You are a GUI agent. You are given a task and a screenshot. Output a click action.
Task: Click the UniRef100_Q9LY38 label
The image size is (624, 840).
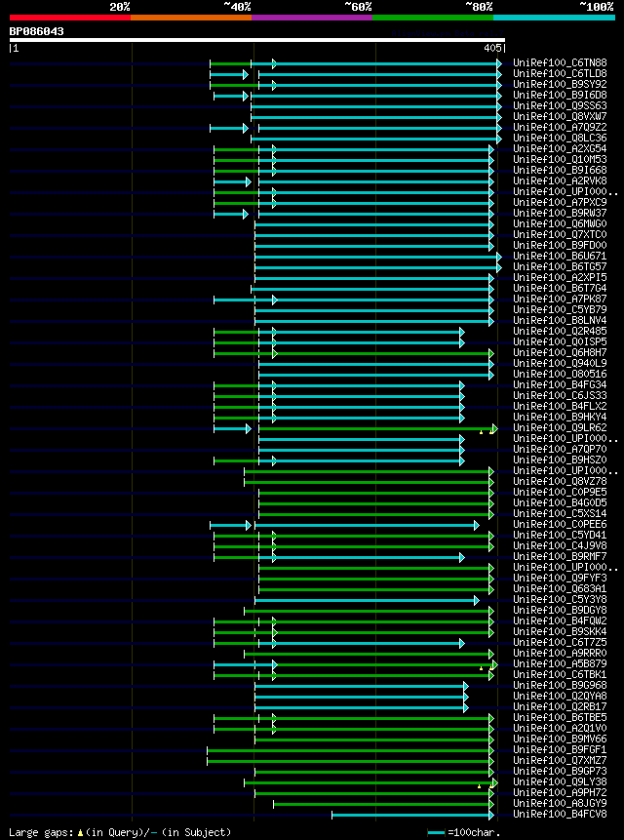(560, 781)
